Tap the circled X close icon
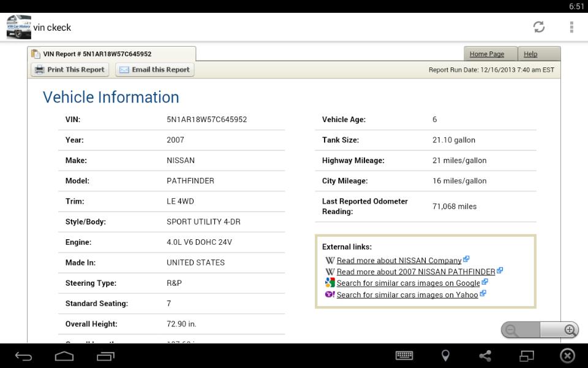Screen dimensions: 588x368 point(567,356)
